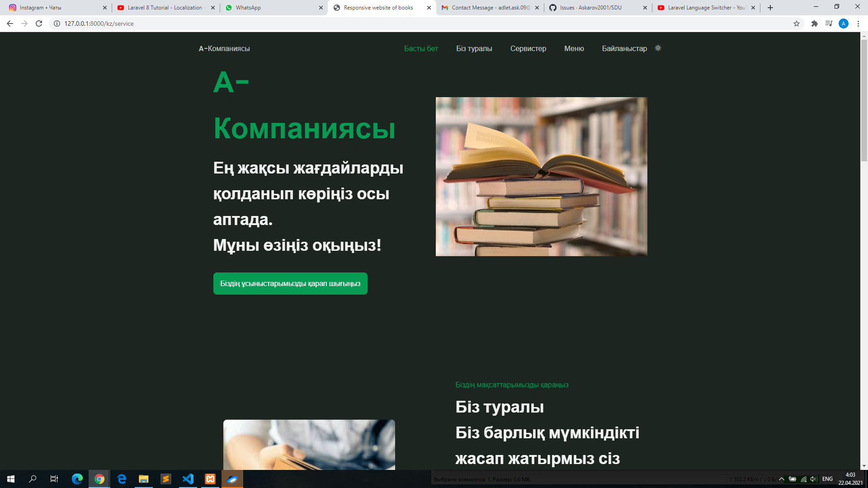This screenshot has height=488, width=868.
Task: Open the Chrome profile avatar 'A'
Action: (x=844, y=23)
